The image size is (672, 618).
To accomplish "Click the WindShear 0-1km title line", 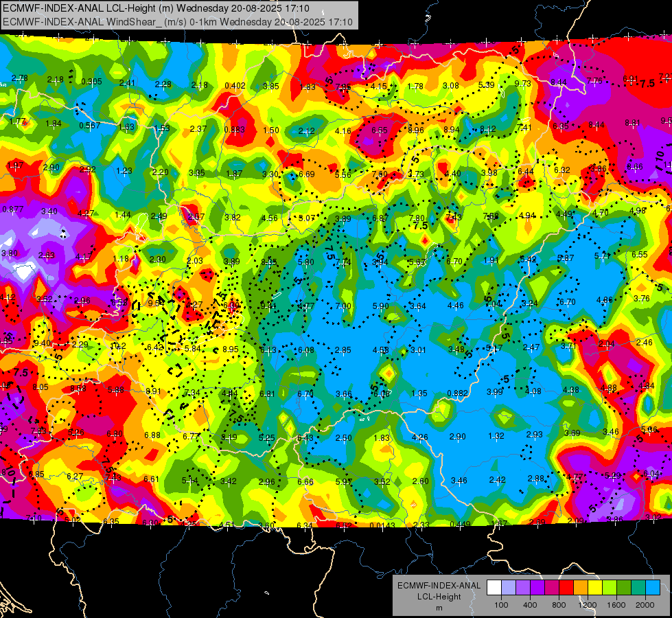I will [177, 22].
